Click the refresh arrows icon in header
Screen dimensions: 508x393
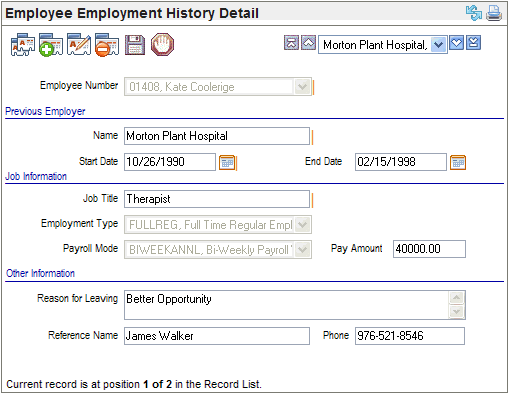coord(474,13)
